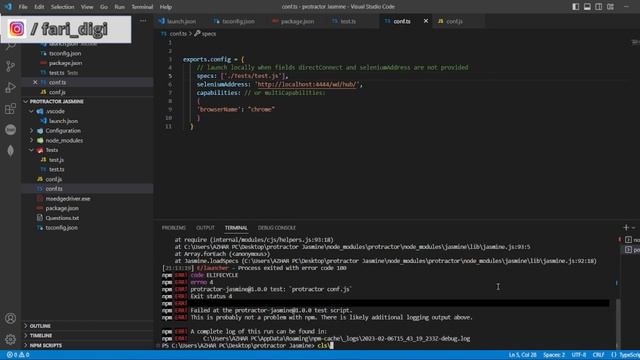Show the Output panel tab
The image size is (640, 360).
205,228
